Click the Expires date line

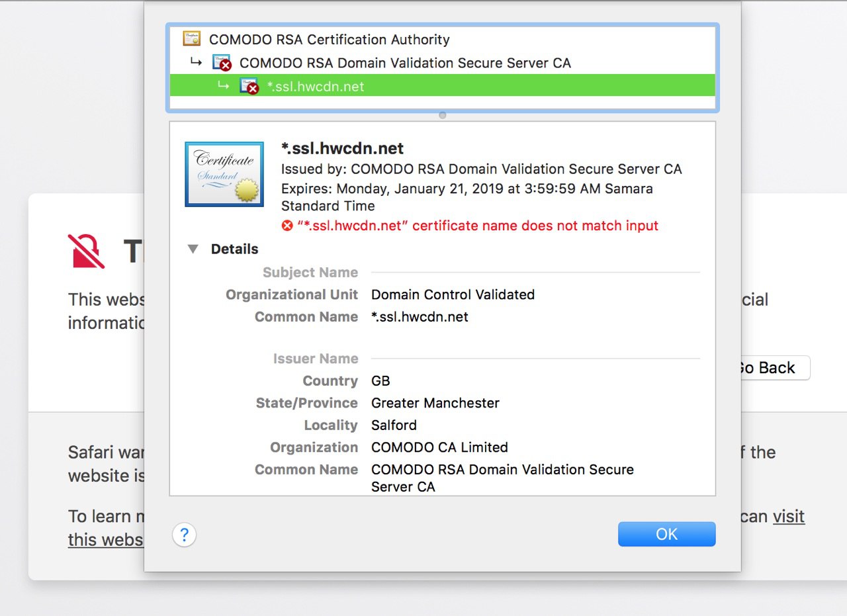click(x=467, y=197)
